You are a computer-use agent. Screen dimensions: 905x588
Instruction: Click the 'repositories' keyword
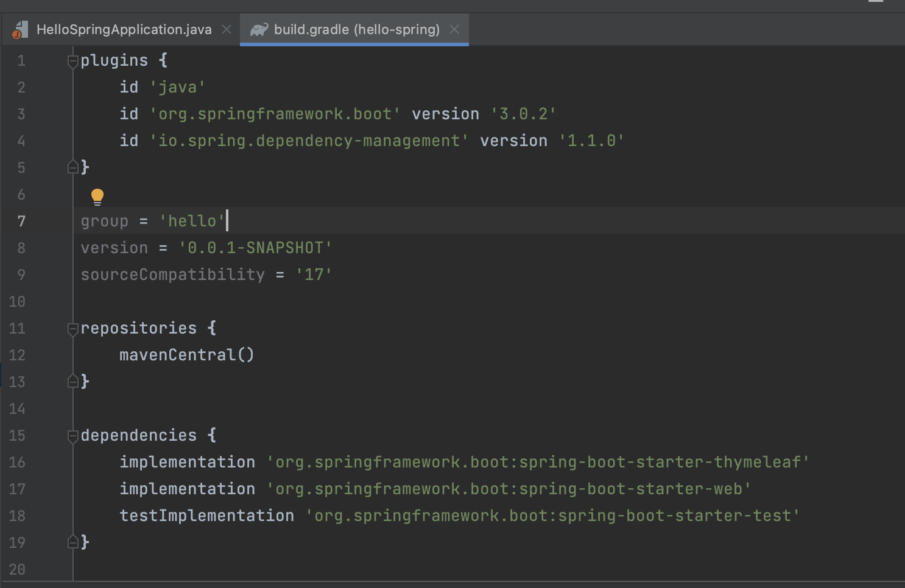pyautogui.click(x=139, y=328)
